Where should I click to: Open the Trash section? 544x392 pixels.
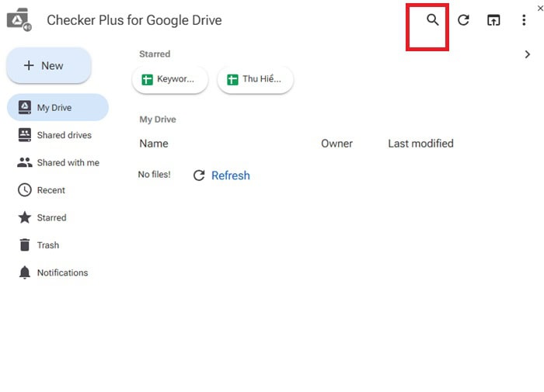point(58,245)
